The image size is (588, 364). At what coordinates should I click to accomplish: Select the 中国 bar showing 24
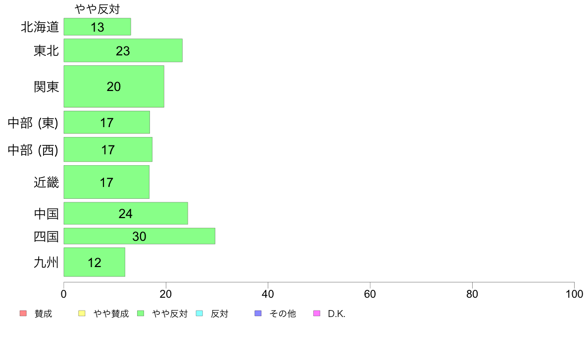coord(126,213)
